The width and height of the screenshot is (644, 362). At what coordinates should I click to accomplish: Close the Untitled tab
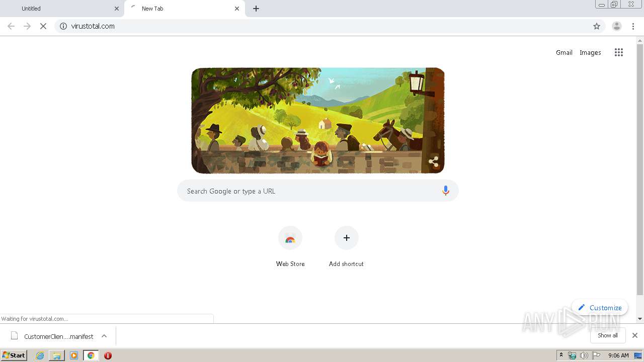(117, 9)
